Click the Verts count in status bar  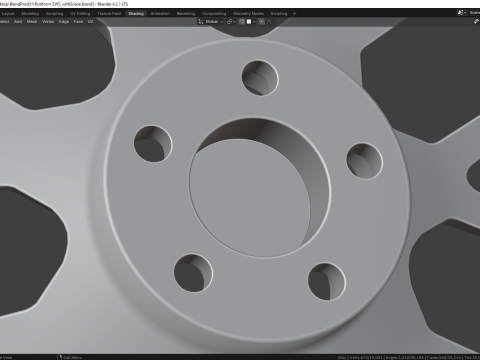tap(366, 357)
